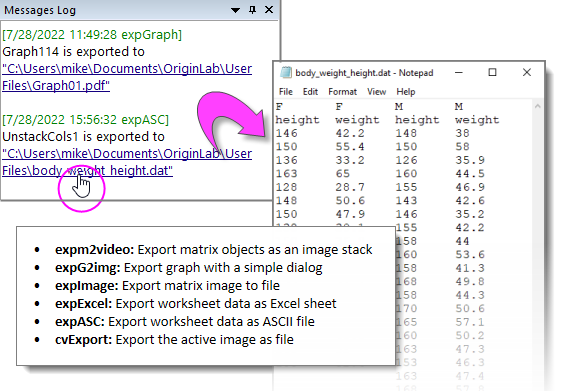
Task: Open the View menu in Notepad
Action: 377,92
